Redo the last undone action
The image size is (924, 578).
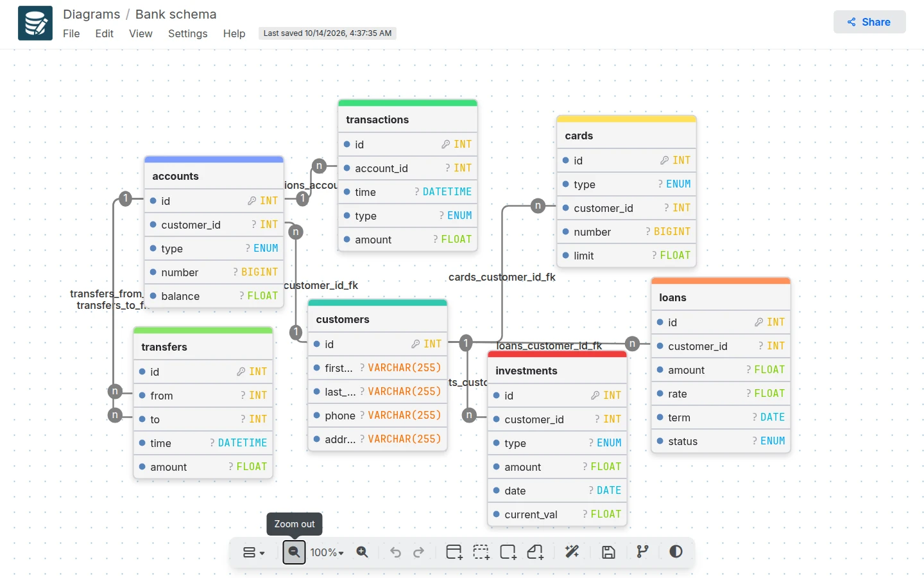[x=419, y=552]
